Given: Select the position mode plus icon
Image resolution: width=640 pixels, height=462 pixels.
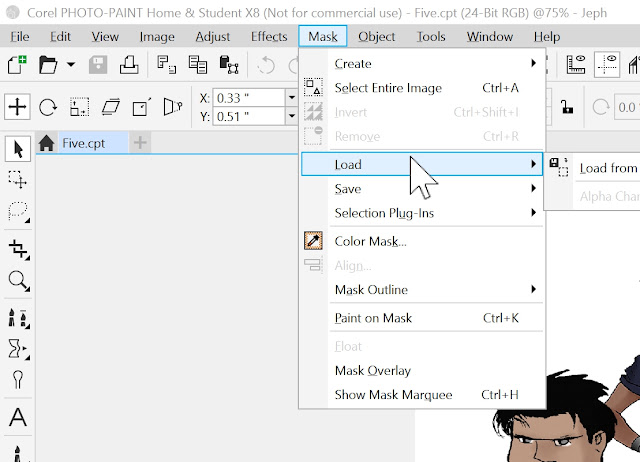Looking at the screenshot, I should point(17,107).
